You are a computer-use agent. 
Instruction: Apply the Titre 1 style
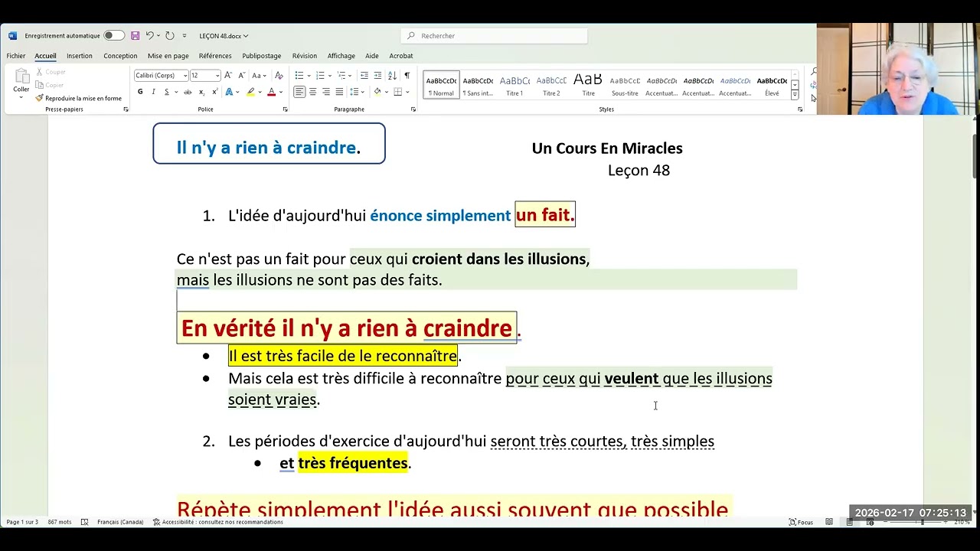point(514,85)
